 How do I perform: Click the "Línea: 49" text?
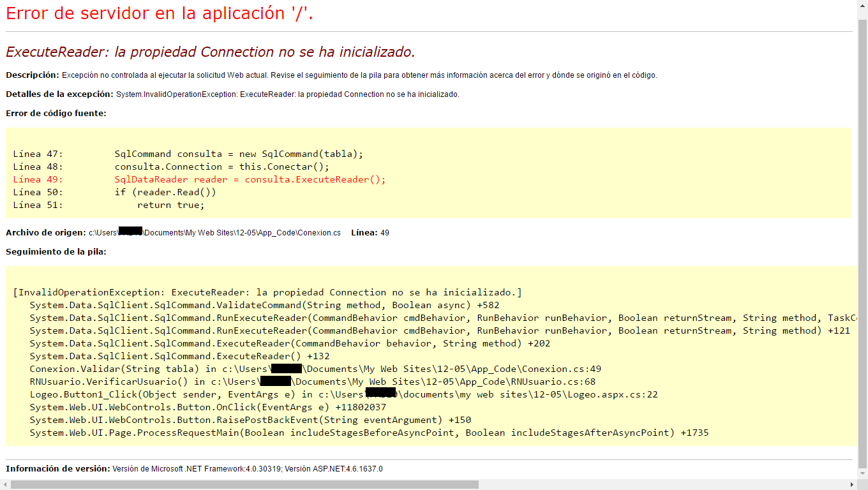370,233
